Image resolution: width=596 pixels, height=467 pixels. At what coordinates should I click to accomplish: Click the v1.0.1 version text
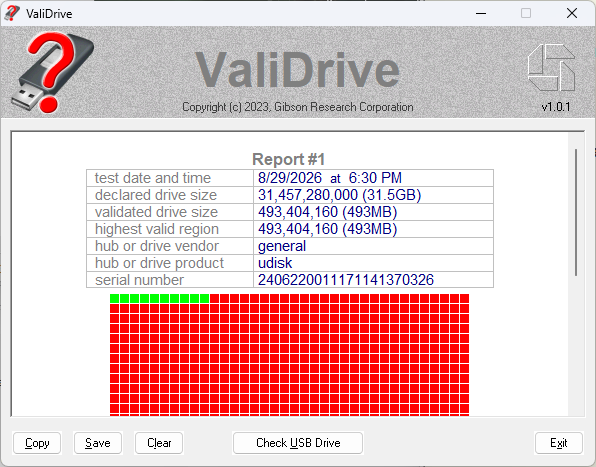pos(556,107)
